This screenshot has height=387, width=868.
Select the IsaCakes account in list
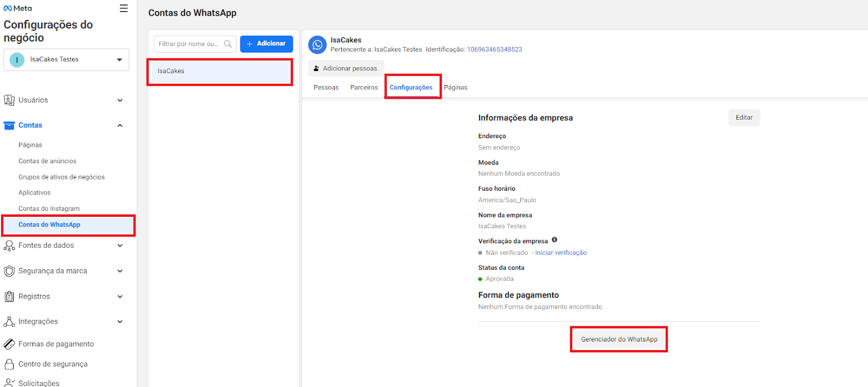coord(220,72)
